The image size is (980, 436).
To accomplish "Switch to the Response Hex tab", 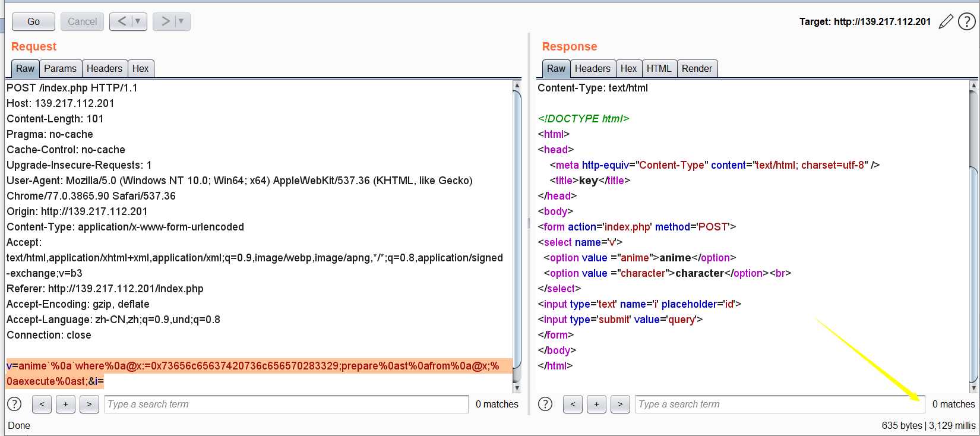I will [628, 69].
